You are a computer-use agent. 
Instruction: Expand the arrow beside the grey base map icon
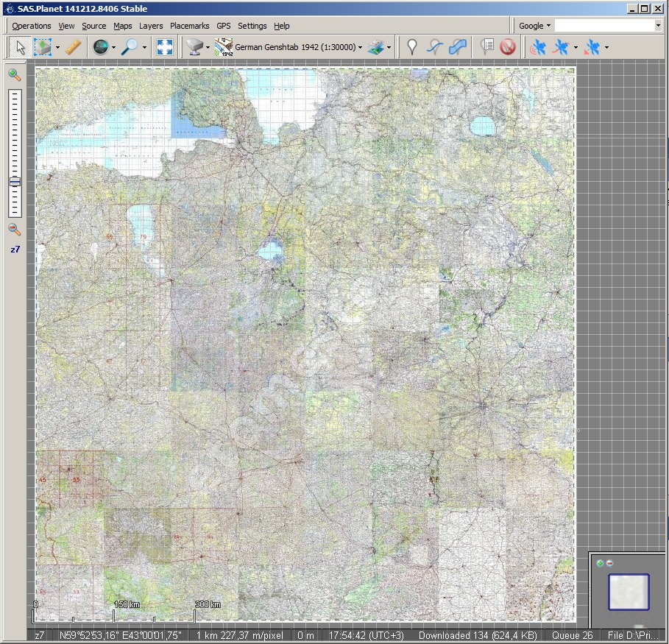point(208,47)
